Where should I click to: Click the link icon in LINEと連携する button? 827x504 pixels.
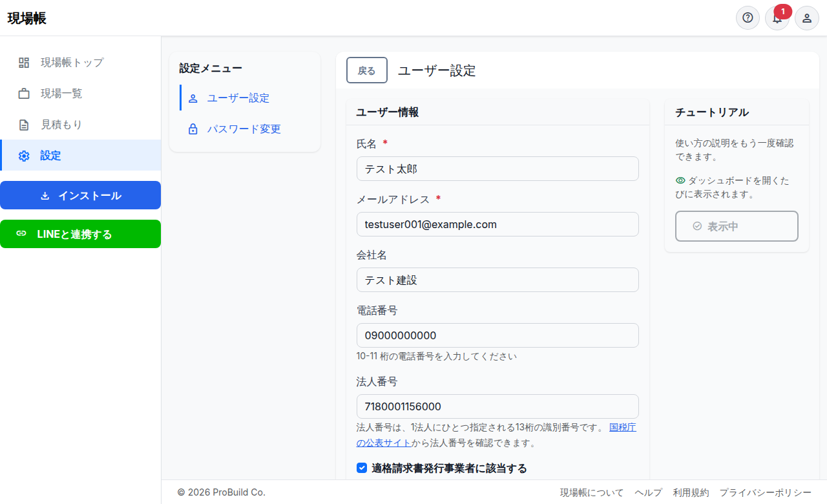point(21,234)
